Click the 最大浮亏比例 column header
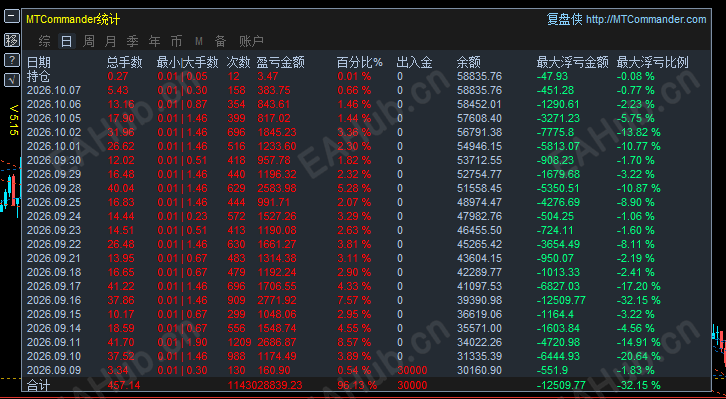 click(x=652, y=62)
